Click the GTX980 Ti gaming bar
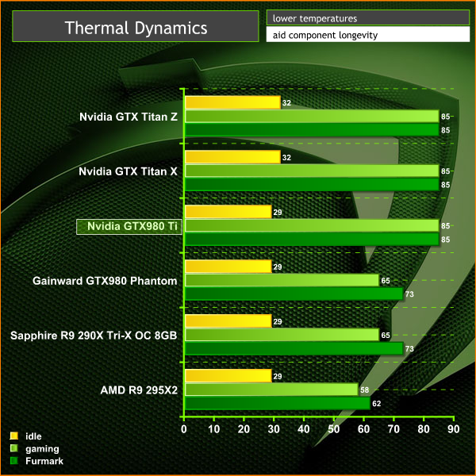Viewport: 476px width, 476px height. [312, 225]
